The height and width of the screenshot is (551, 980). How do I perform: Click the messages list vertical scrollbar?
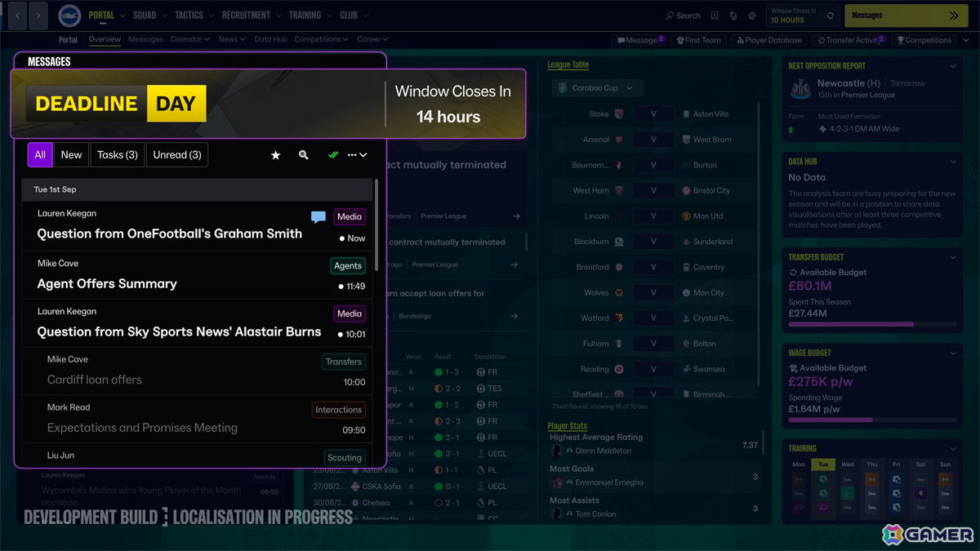click(376, 225)
